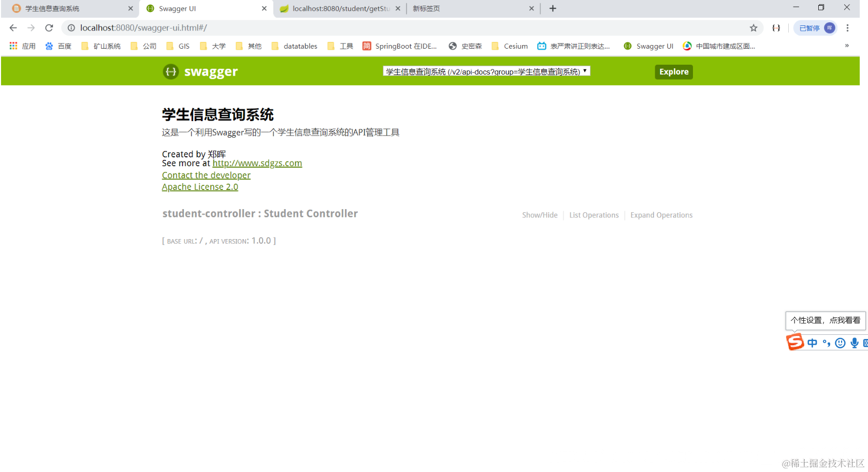This screenshot has height=472, width=868.
Task: Open the datatables bookmark folder
Action: (x=294, y=46)
